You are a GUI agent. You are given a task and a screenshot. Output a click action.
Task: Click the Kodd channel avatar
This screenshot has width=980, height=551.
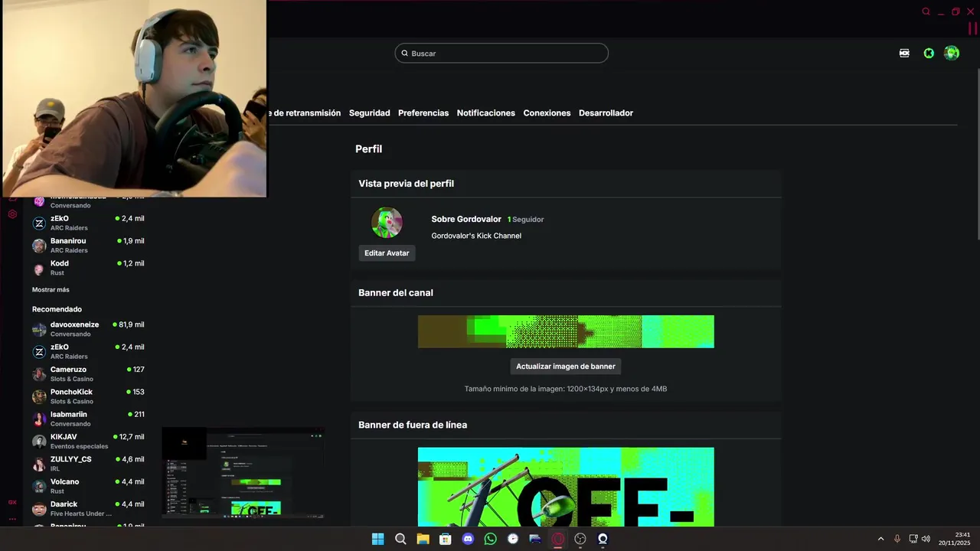coord(39,268)
